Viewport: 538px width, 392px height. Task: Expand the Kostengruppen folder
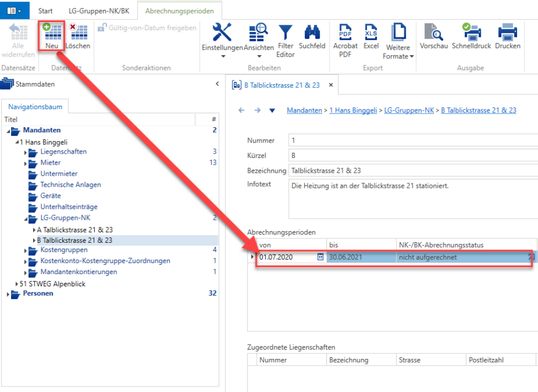(x=25, y=251)
